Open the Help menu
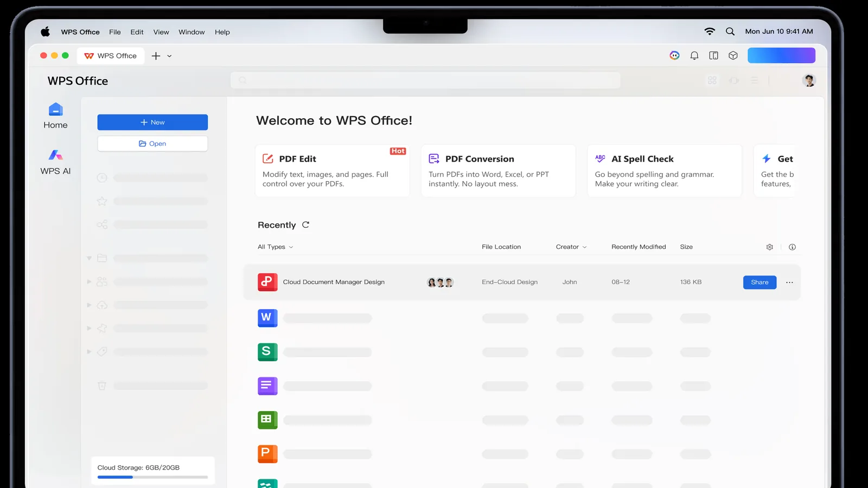The height and width of the screenshot is (488, 868). [x=222, y=32]
